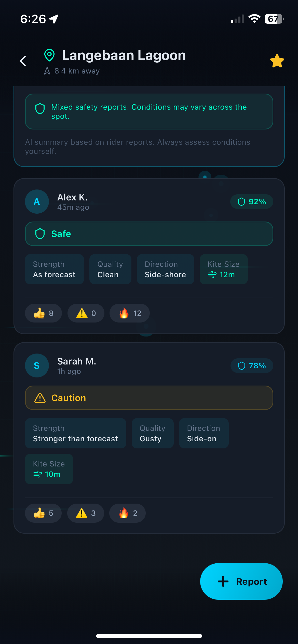Tap the wind icon on the 10m kite size chip
Image resolution: width=298 pixels, height=644 pixels.
tap(38, 474)
